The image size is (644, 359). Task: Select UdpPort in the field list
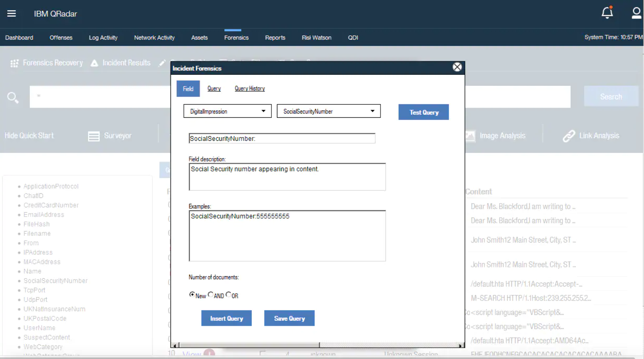coord(35,300)
